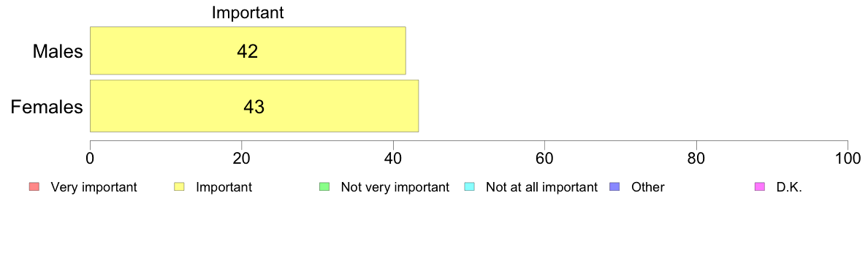This screenshot has height=269, width=868.
Task: Click the cyan Not at all important swatch
Action: point(469,187)
